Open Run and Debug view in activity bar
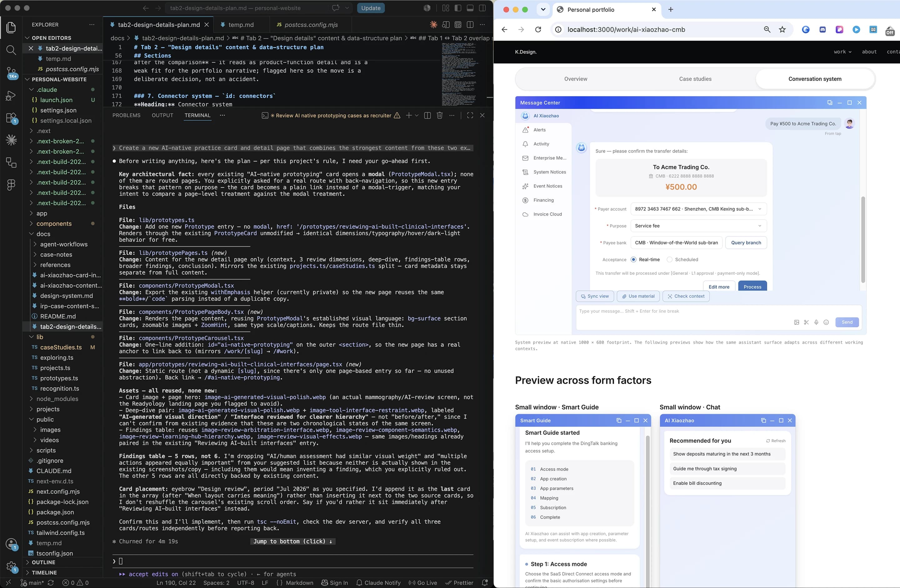The width and height of the screenshot is (900, 588). [11, 95]
